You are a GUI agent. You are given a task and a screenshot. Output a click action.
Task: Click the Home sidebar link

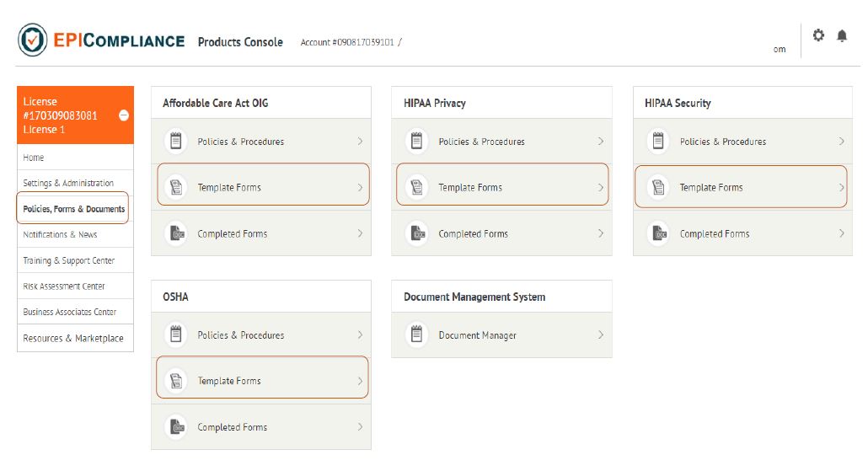click(x=34, y=158)
